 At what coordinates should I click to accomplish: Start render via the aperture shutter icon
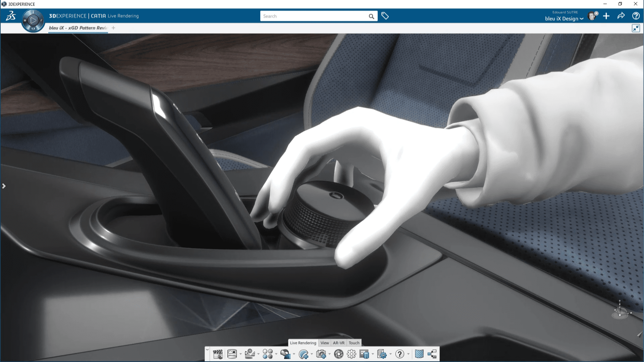click(x=338, y=354)
